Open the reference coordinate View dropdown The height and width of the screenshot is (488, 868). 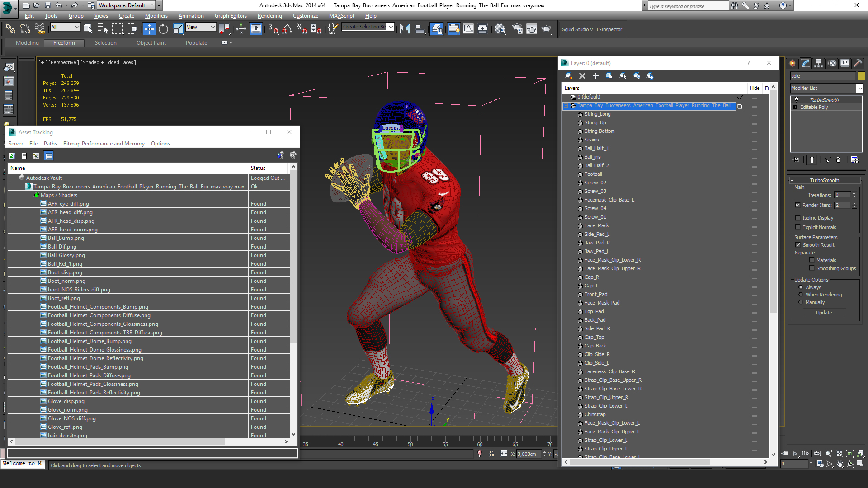201,27
